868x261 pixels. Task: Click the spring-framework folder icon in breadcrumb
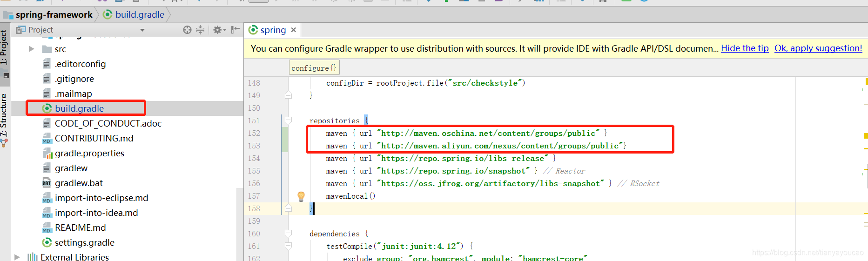tap(8, 15)
